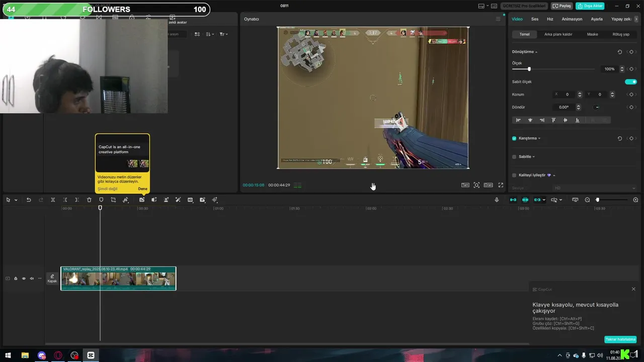This screenshot has height=362, width=644.
Task: Open the Ayarla adjustment tab
Action: pyautogui.click(x=597, y=19)
